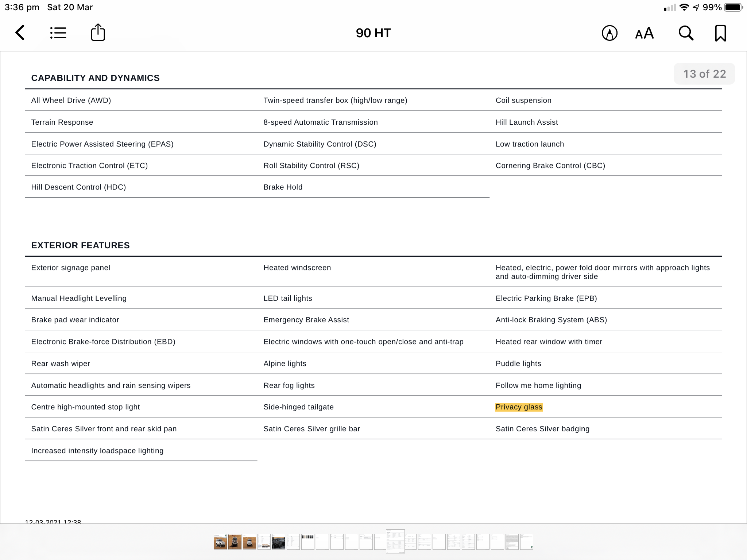Tap the 90 HT document title

click(373, 33)
